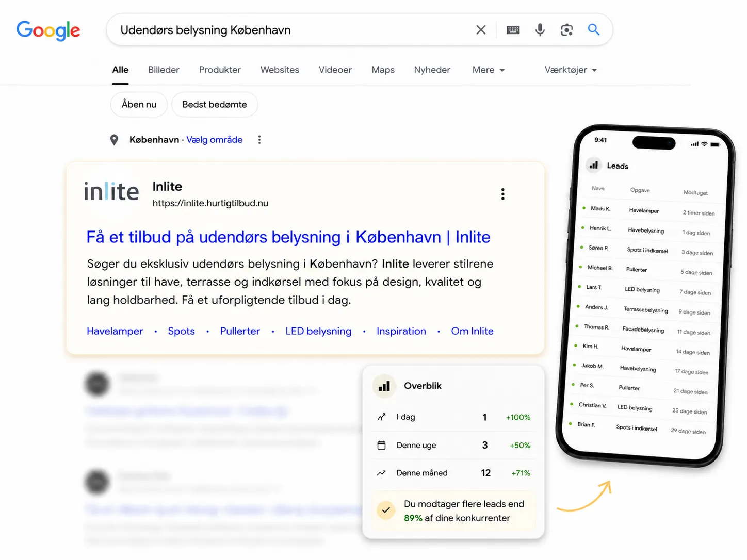Click the Overblik bar chart icon
Viewport: 747px width, 560px height.
point(384,386)
